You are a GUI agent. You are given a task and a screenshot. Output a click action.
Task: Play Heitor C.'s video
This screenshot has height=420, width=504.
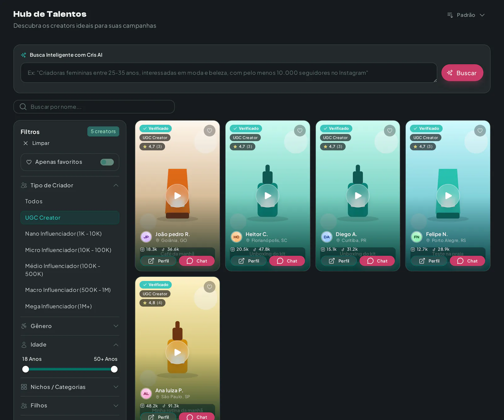click(x=268, y=196)
